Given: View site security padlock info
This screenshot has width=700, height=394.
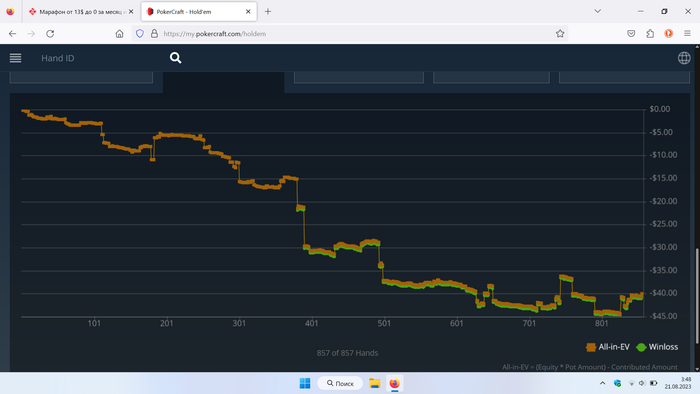Looking at the screenshot, I should 154,33.
